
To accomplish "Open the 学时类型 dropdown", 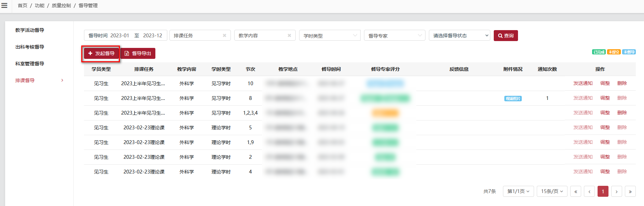I will pos(330,36).
